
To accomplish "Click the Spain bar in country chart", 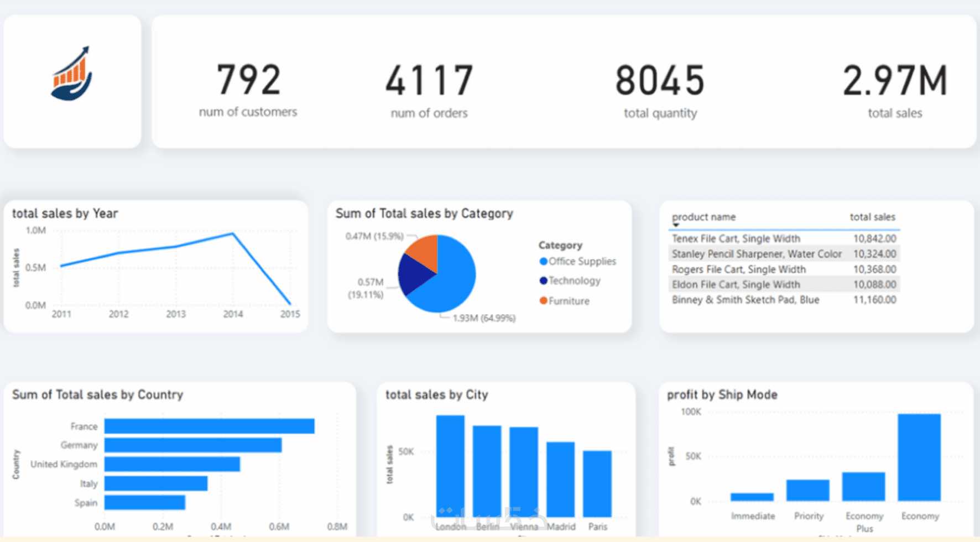I will click(145, 502).
